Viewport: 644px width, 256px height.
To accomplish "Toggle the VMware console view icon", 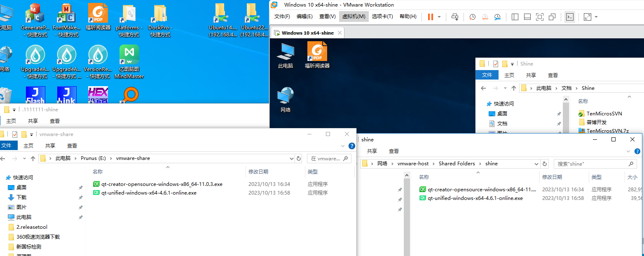I will coord(570,17).
